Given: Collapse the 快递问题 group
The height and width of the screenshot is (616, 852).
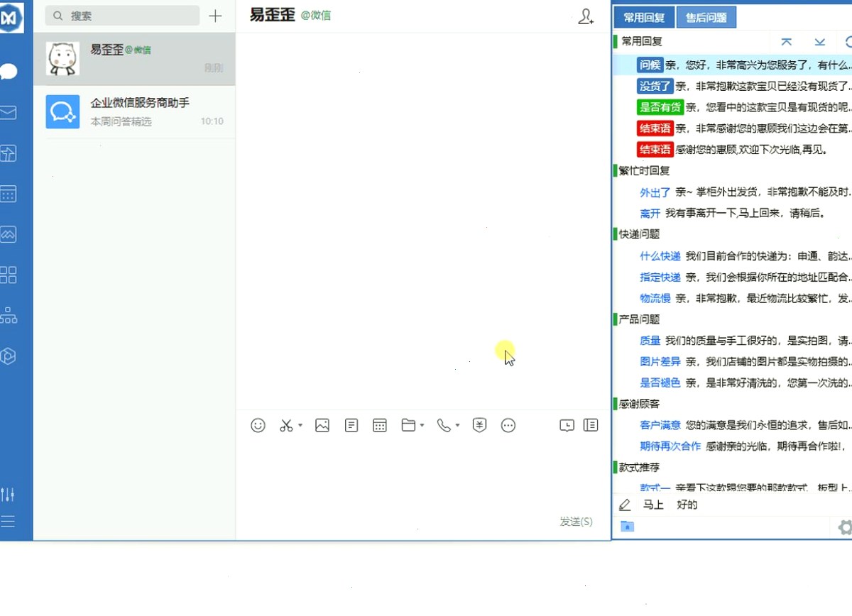Looking at the screenshot, I should (x=639, y=234).
